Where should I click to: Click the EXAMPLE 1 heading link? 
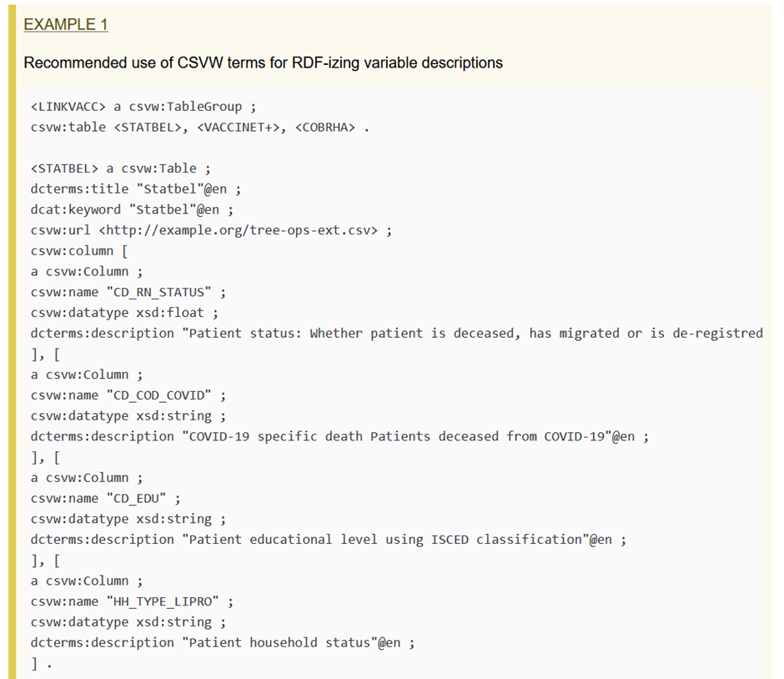[x=65, y=24]
